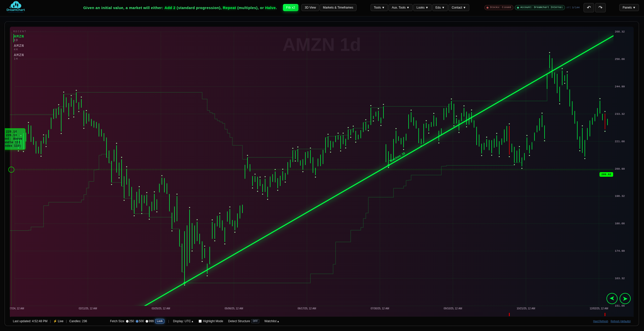This screenshot has width=644, height=331.
Task: Click the Touches: 10 trendline label
Action: click(x=397, y=157)
